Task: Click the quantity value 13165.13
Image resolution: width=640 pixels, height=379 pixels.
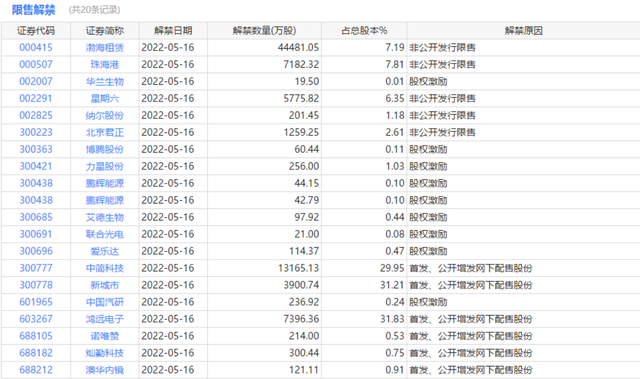Action: tap(298, 268)
